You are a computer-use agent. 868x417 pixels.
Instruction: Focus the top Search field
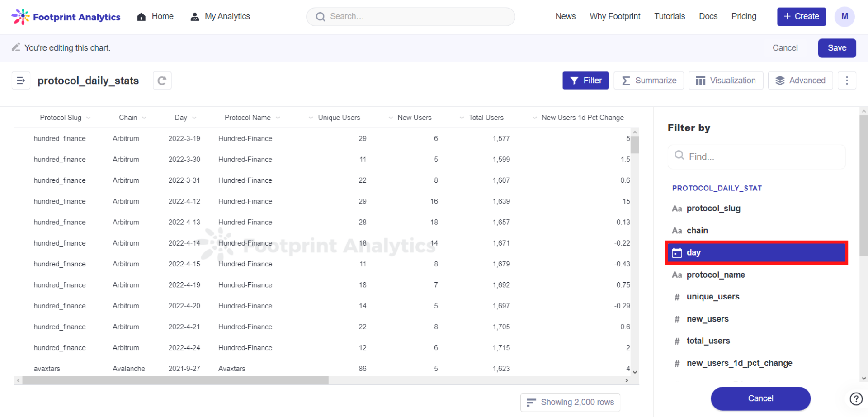click(410, 17)
